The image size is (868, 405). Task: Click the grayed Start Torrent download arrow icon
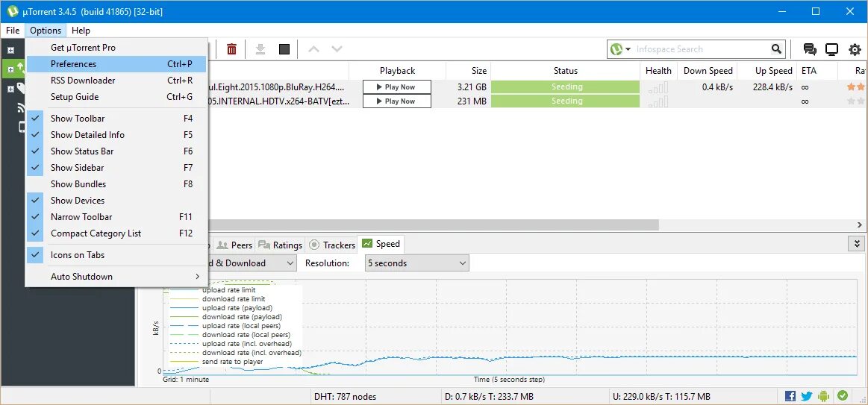[x=260, y=49]
